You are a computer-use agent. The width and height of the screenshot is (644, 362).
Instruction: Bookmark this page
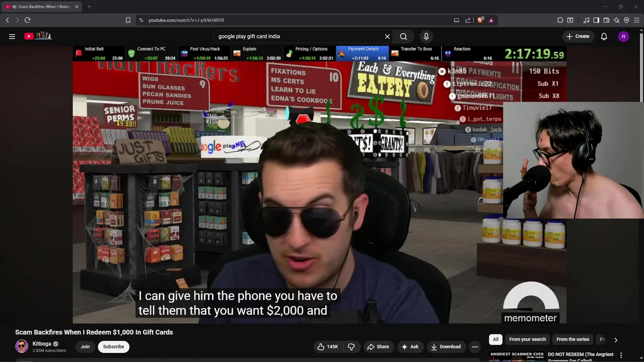point(128,20)
